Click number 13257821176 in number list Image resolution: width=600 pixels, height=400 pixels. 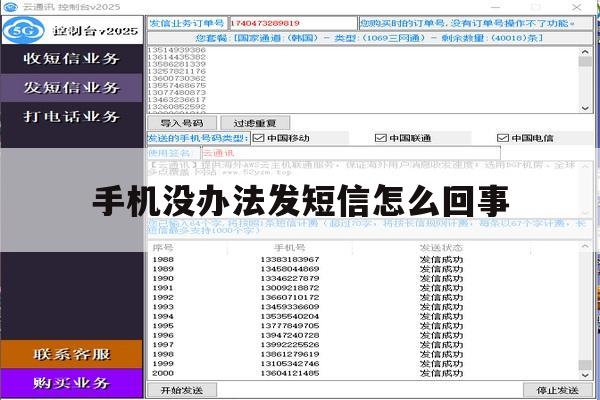[176, 71]
